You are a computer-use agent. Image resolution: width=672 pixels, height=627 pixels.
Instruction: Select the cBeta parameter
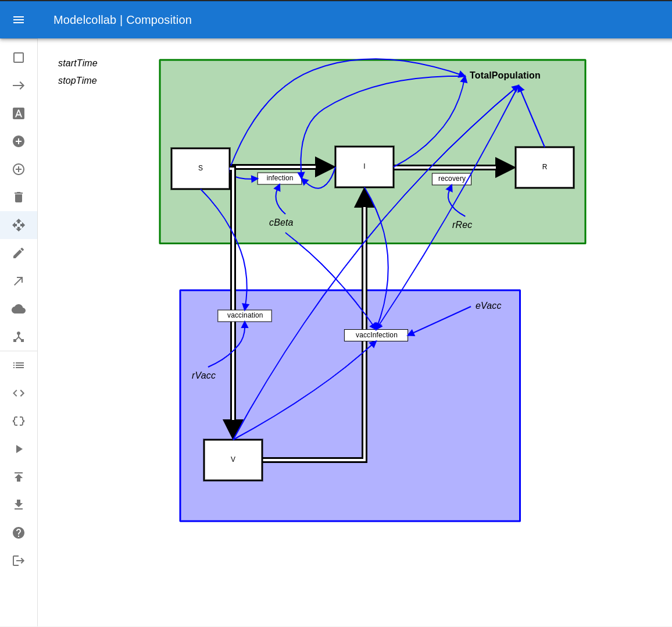[x=281, y=223]
